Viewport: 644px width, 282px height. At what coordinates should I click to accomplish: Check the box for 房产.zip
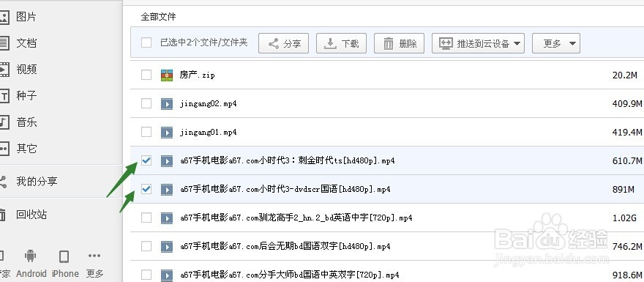(146, 75)
